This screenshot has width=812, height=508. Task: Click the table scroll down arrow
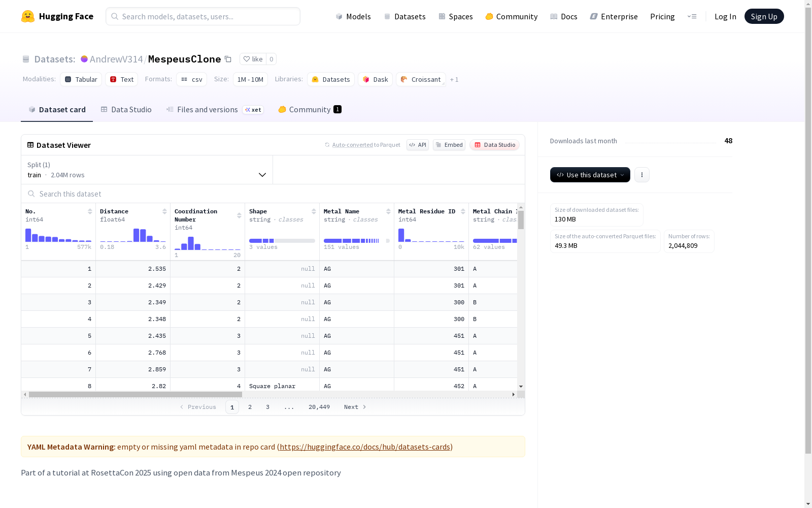(521, 387)
